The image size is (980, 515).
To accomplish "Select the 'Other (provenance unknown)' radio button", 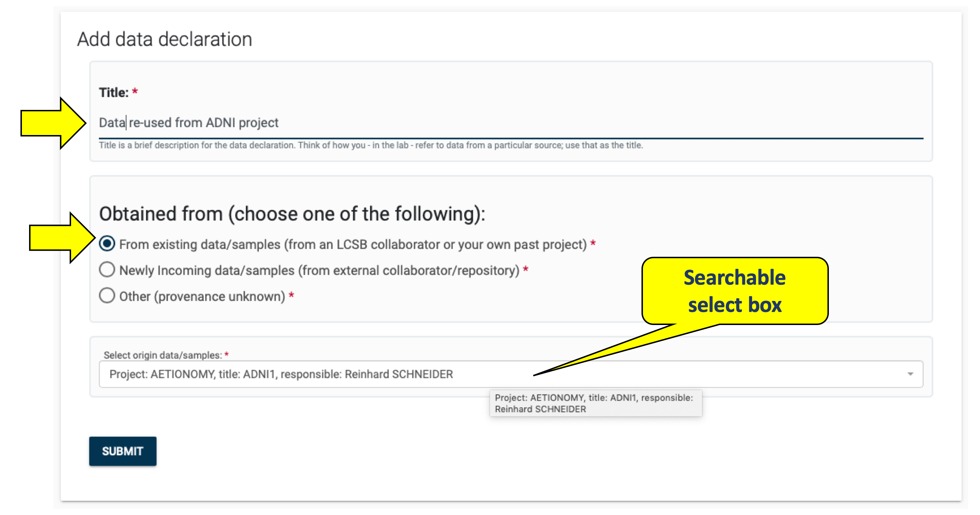I will pos(107,296).
